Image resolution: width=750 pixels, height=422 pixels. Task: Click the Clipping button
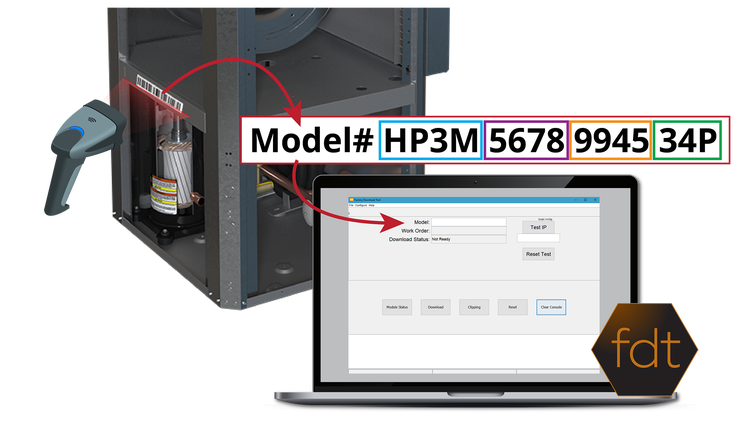coord(474,307)
